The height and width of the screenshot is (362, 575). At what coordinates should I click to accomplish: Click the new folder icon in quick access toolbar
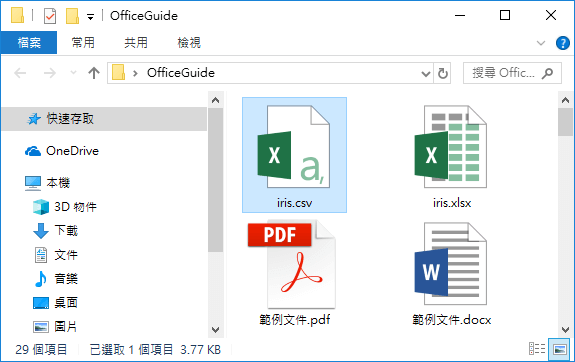72,16
